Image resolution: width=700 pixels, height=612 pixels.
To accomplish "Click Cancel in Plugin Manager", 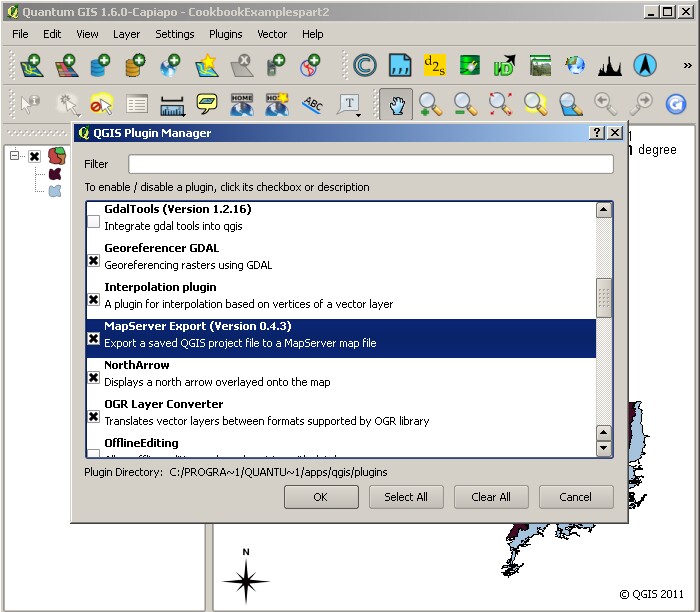I will point(576,497).
